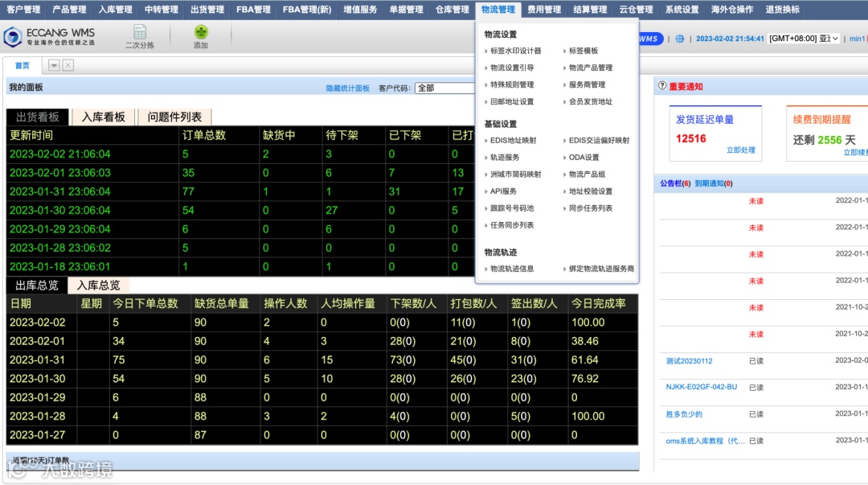Open 物流管理 menu
Image resolution: width=868 pixels, height=485 pixels.
497,10
